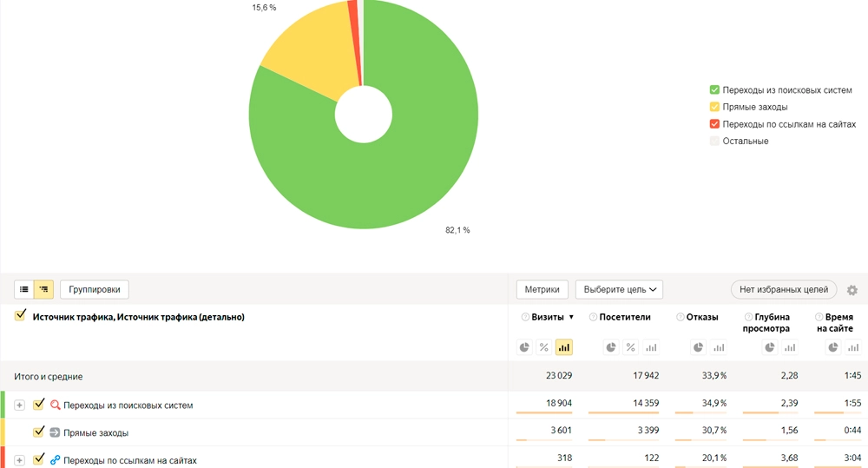Image resolution: width=868 pixels, height=468 pixels.
Task: Expand Переходы по ссылкам на сайтах row
Action: tap(19, 460)
